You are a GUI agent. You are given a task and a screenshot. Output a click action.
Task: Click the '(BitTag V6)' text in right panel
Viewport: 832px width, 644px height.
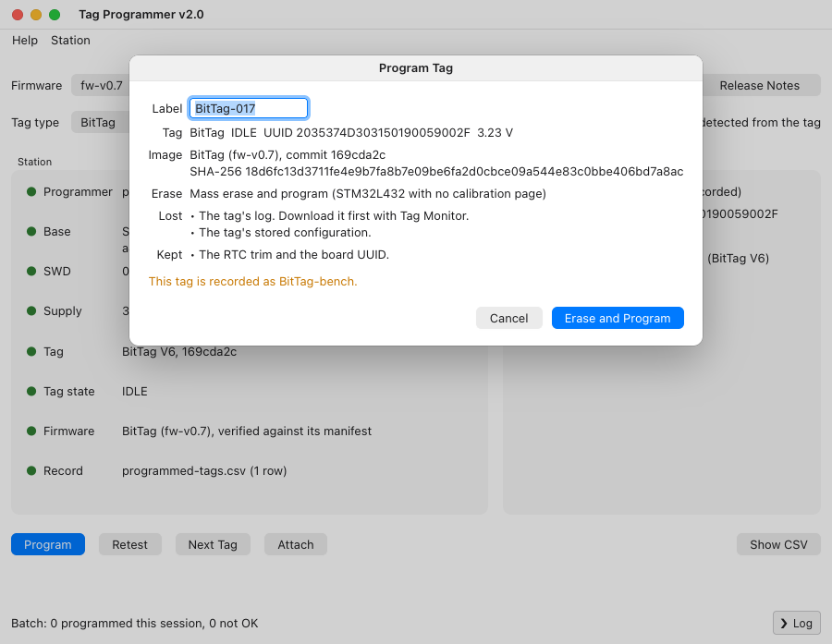coord(738,259)
